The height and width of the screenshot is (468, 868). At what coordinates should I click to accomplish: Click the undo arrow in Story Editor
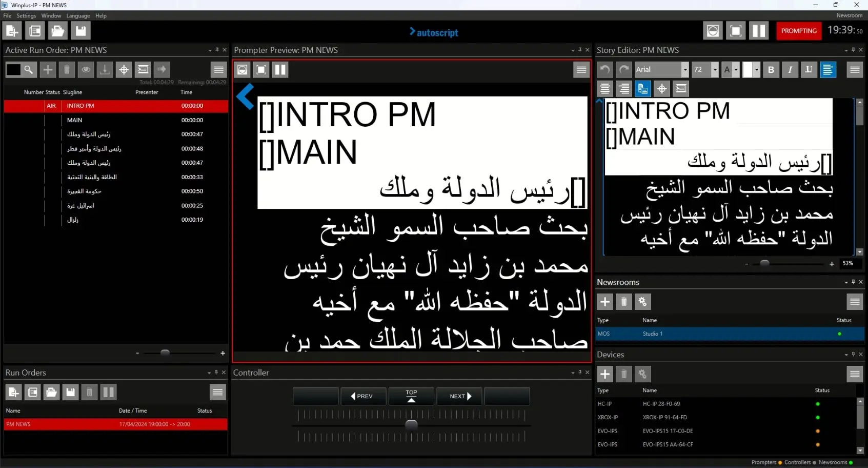[605, 69]
